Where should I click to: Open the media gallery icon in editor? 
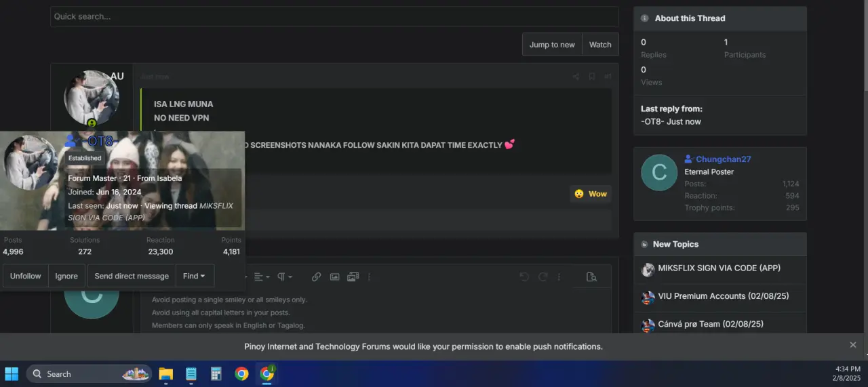pos(353,277)
